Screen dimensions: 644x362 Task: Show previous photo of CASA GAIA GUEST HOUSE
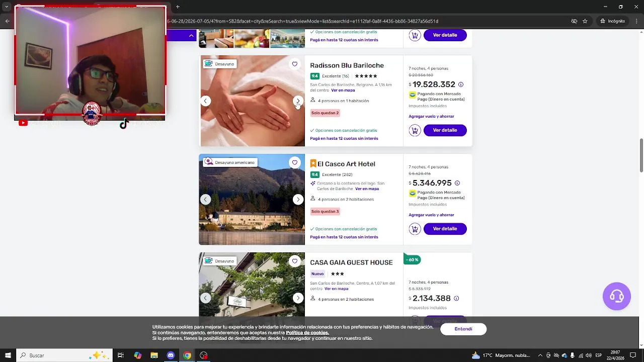tap(205, 298)
